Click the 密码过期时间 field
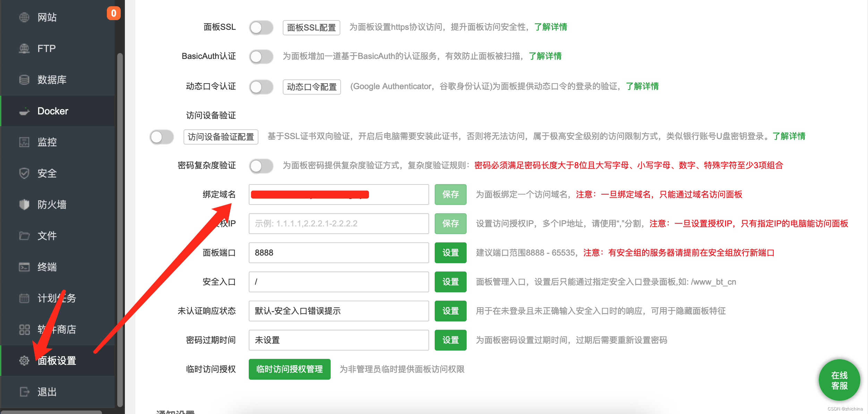This screenshot has height=414, width=868. (339, 340)
